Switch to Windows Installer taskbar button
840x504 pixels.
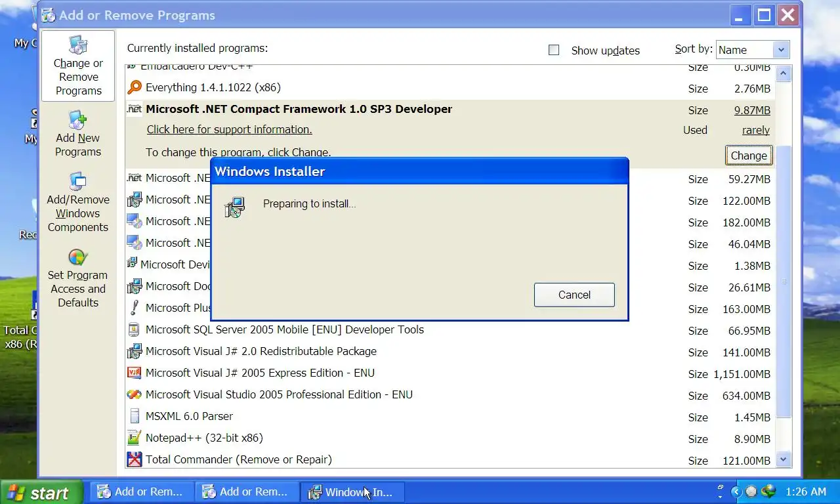tap(352, 492)
